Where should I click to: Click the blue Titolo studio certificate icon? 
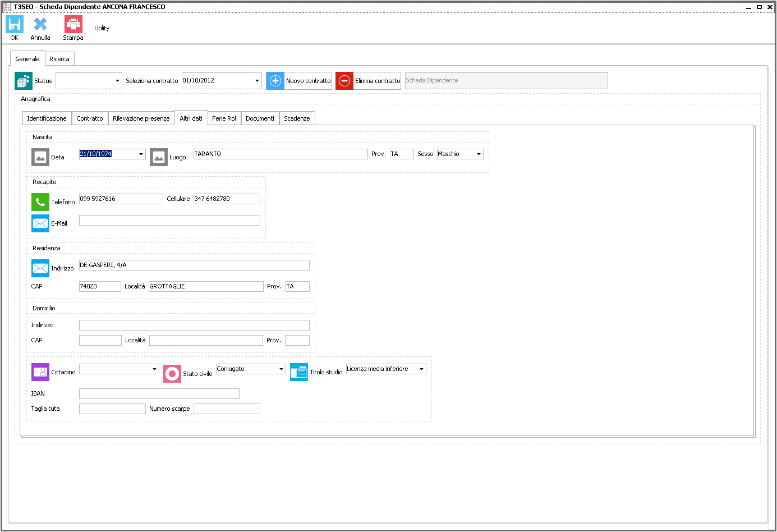coord(299,372)
